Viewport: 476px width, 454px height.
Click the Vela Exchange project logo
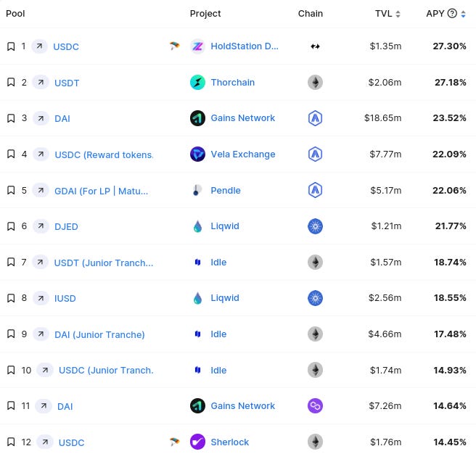pyautogui.click(x=197, y=154)
